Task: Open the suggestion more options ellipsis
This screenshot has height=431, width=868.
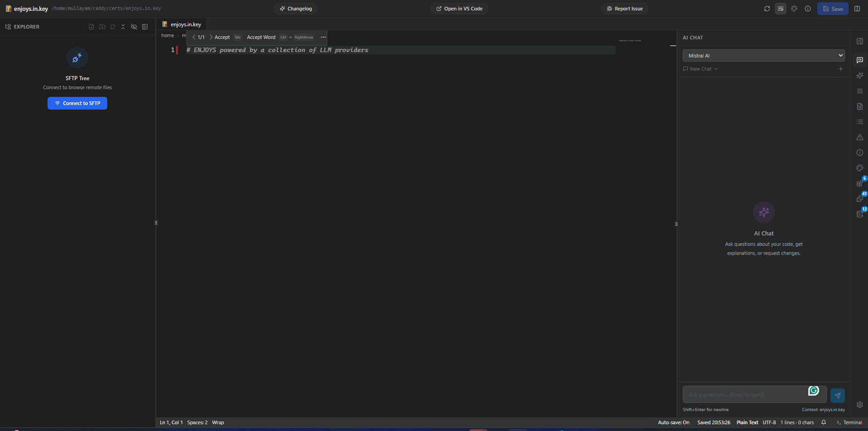Action: coord(323,37)
